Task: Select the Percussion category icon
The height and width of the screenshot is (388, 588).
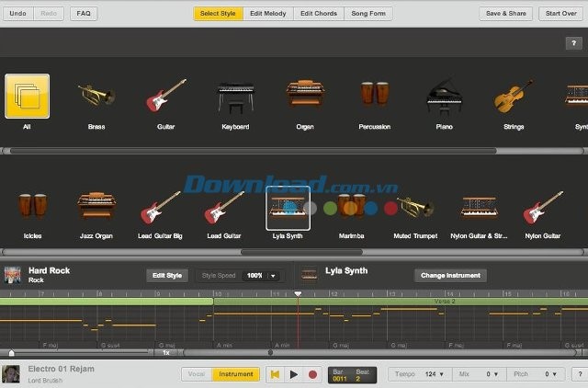Action: coord(375,94)
